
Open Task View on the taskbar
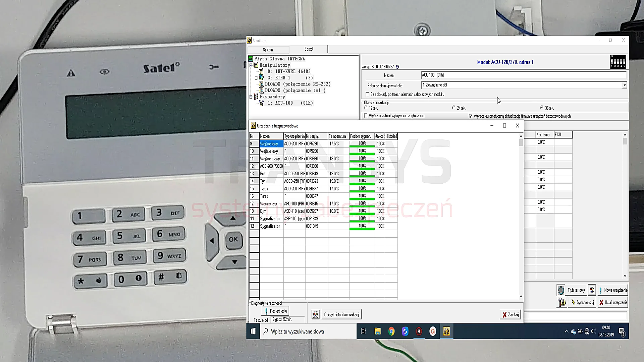(x=363, y=331)
